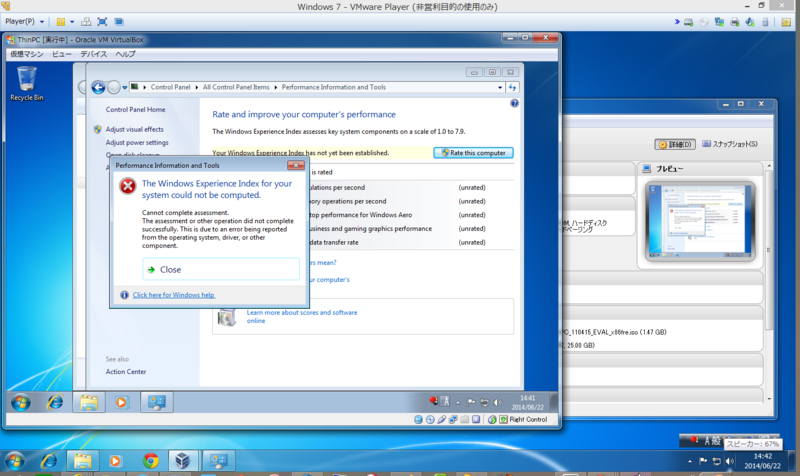Image resolution: width=800 pixels, height=476 pixels.
Task: Click Adjust power settings link
Action: click(x=137, y=143)
